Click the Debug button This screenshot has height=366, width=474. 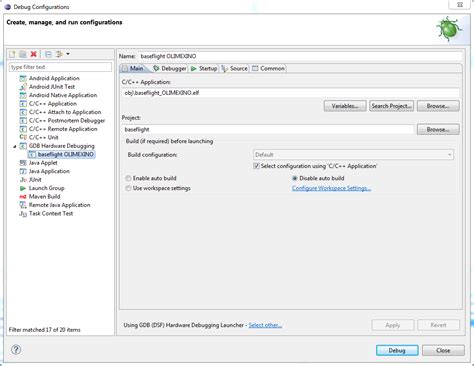coord(397,350)
